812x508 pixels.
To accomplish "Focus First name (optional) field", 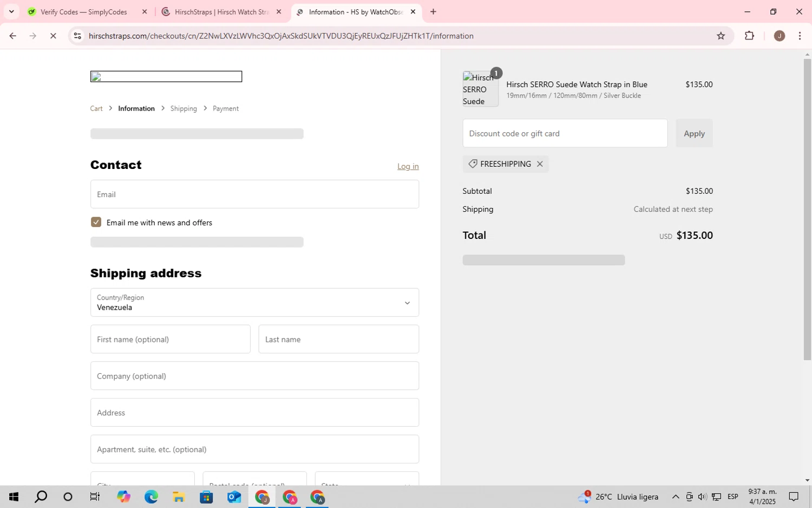I will (171, 339).
